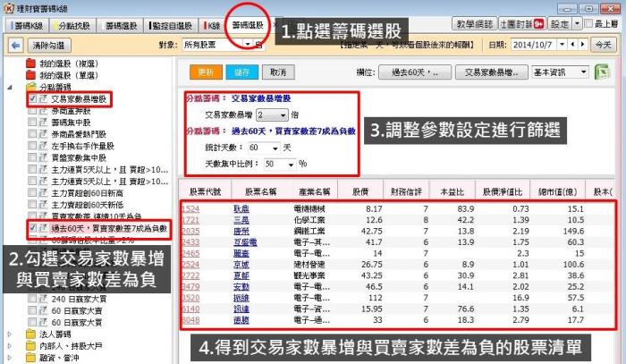Viewport: 626px width, 364px height.
Task: Click the 取消 button
Action: [x=278, y=72]
